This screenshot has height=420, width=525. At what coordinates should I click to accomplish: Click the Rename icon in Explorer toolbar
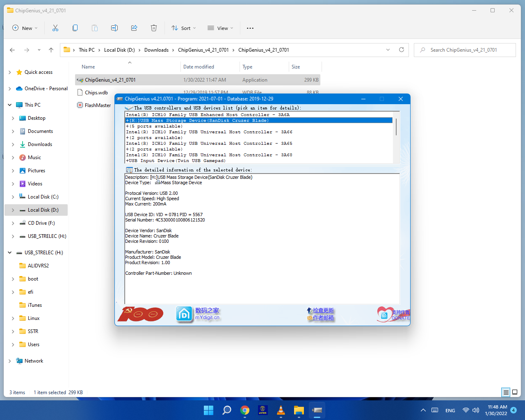(x=114, y=28)
